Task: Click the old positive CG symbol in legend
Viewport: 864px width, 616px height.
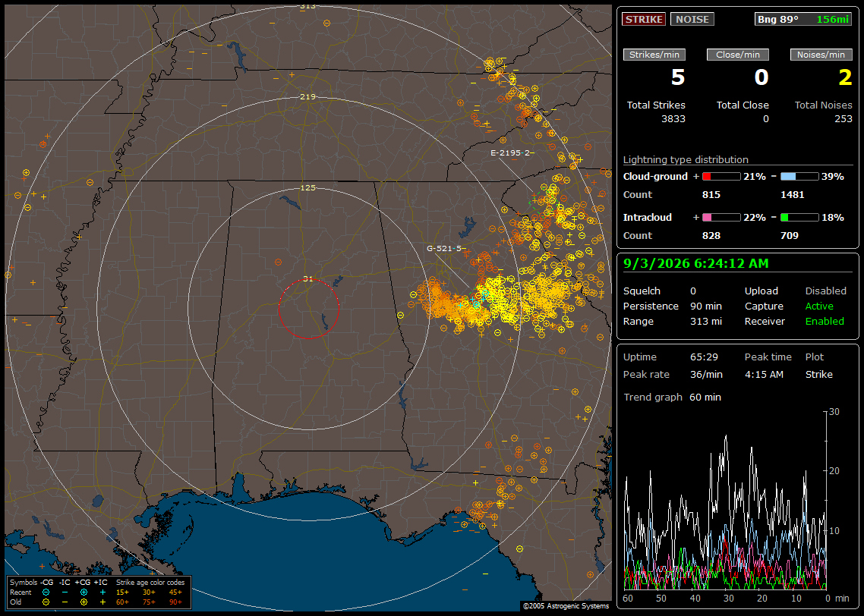Action: pyautogui.click(x=84, y=602)
